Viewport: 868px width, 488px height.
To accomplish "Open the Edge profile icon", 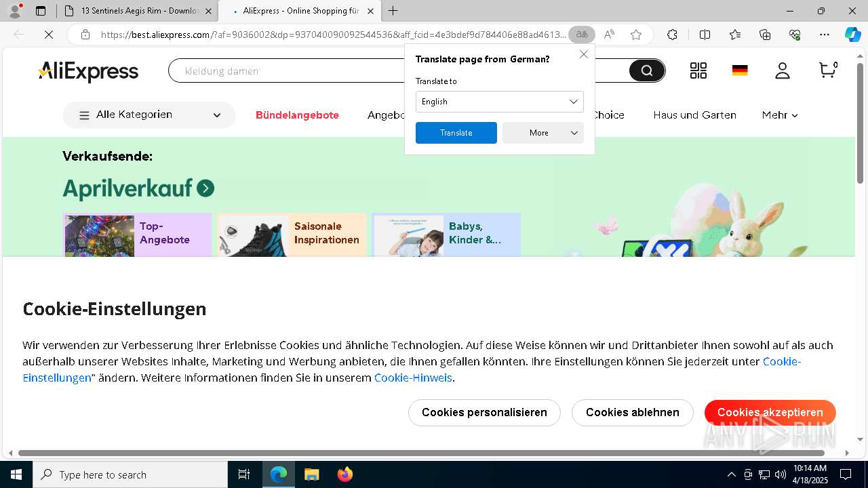I will (15, 11).
